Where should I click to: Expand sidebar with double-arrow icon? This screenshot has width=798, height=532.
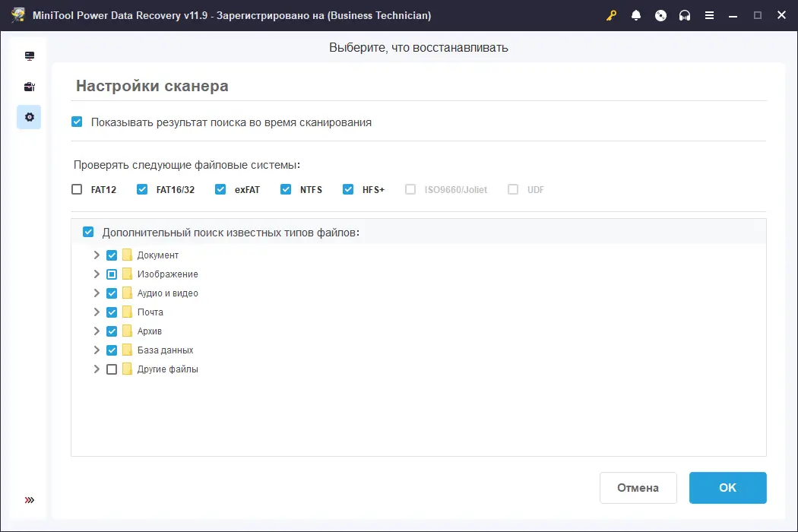click(30, 500)
